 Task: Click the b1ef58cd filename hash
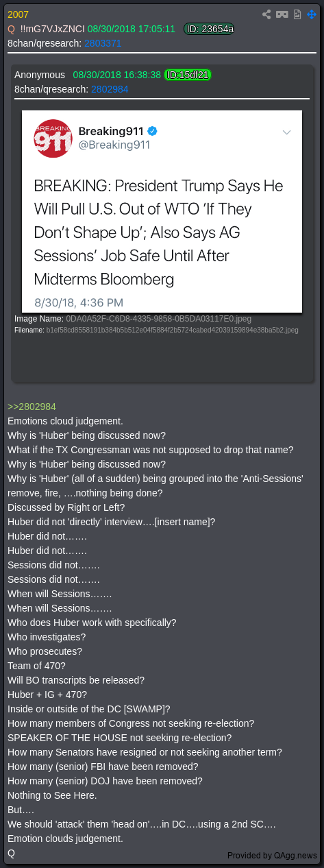172,330
